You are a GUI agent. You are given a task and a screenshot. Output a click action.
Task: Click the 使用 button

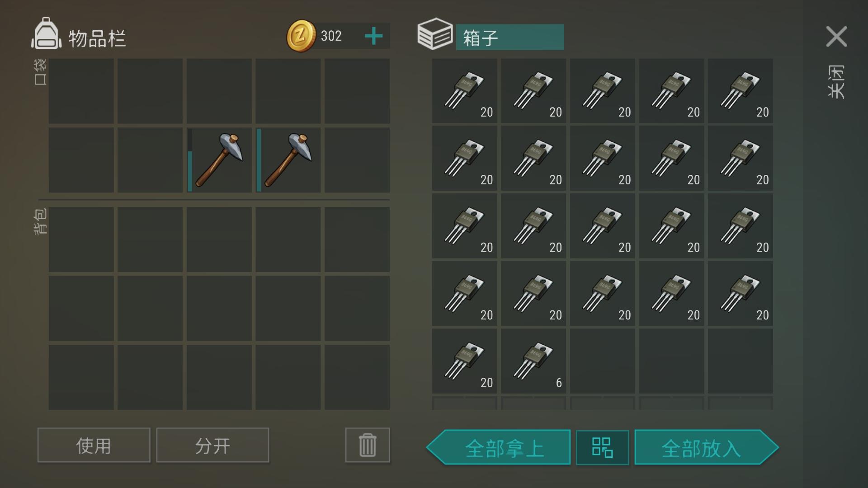[94, 445]
